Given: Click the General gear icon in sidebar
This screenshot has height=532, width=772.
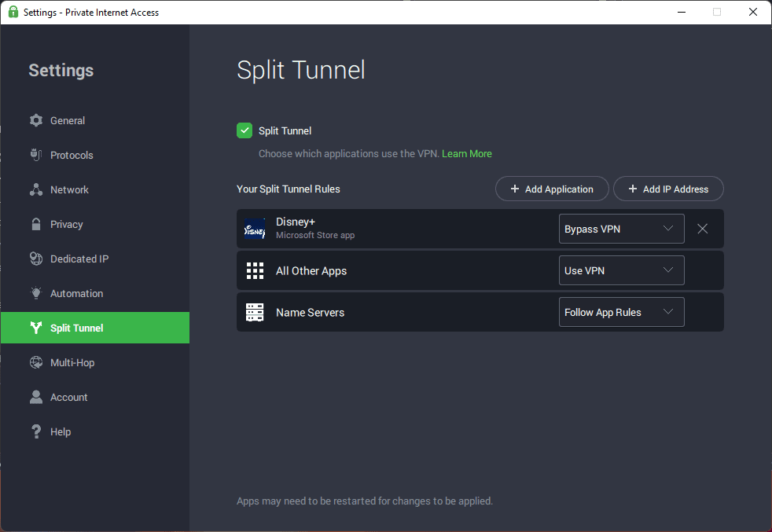Looking at the screenshot, I should tap(36, 120).
